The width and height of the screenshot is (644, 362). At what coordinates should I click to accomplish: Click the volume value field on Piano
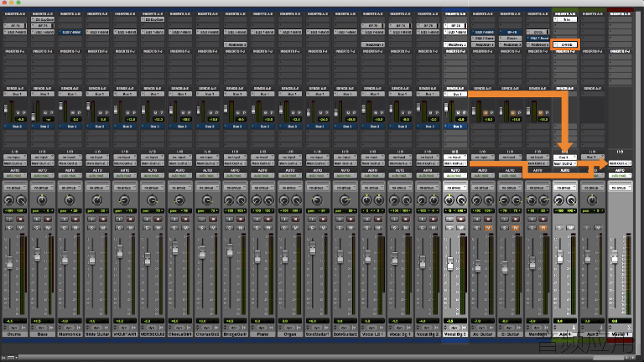[262, 321]
